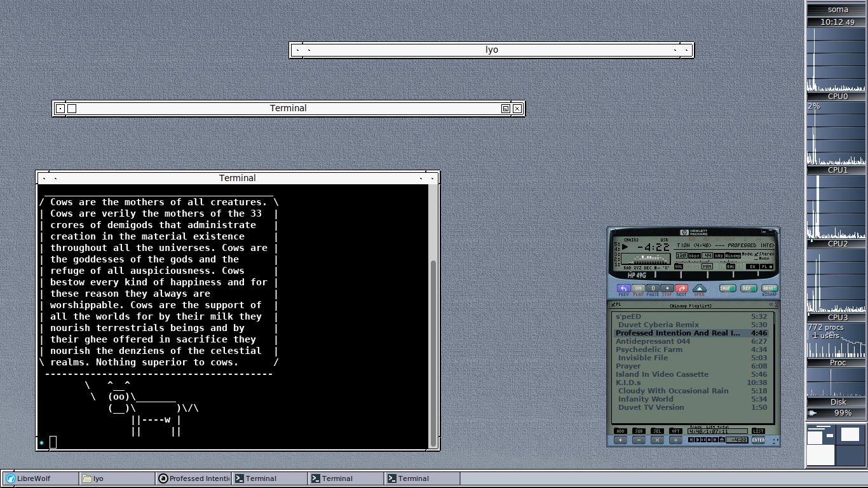Screen dimensions: 868x488
Task: Click the VOL label on Winamp display
Action: coord(679,267)
